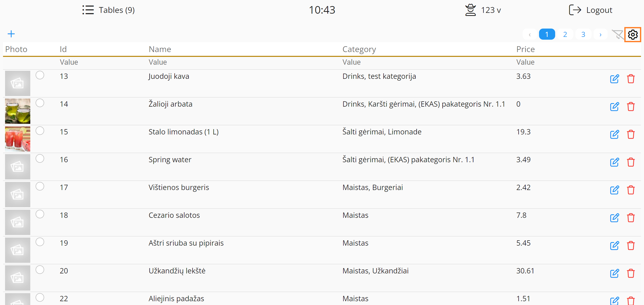Select radio button for Vištienos burgeris

click(x=40, y=186)
